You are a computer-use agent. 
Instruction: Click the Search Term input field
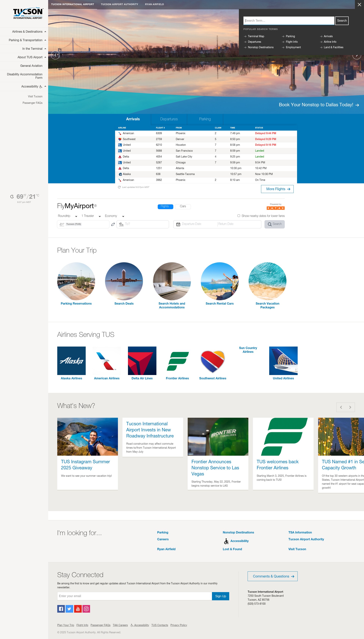pyautogui.click(x=289, y=21)
